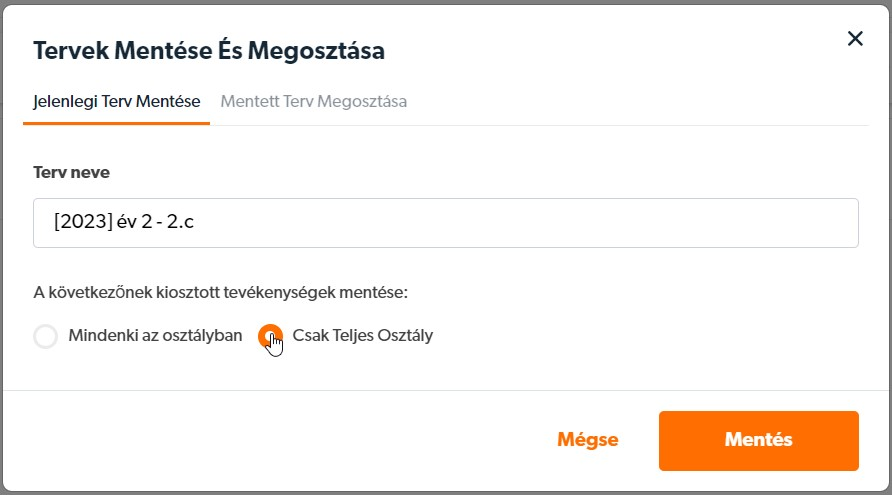Select the Mindenki az osztályban radio button
This screenshot has height=495, width=892.
tap(46, 336)
